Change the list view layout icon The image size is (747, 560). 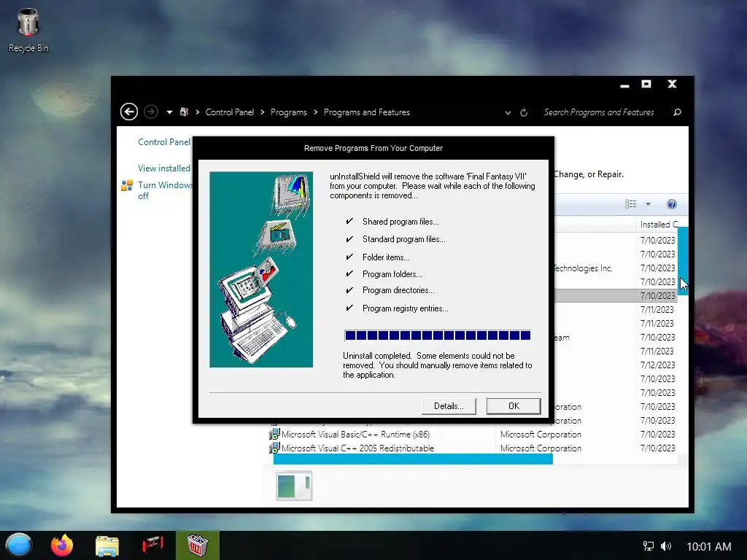[x=630, y=204]
